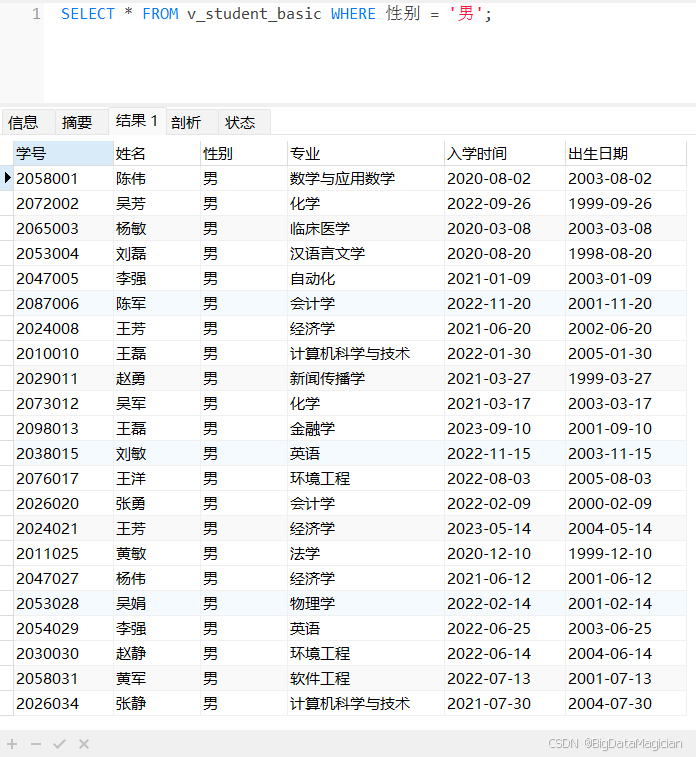This screenshot has width=696, height=757.
Task: Select the 新闻传播学 major cell
Action: coord(365,378)
